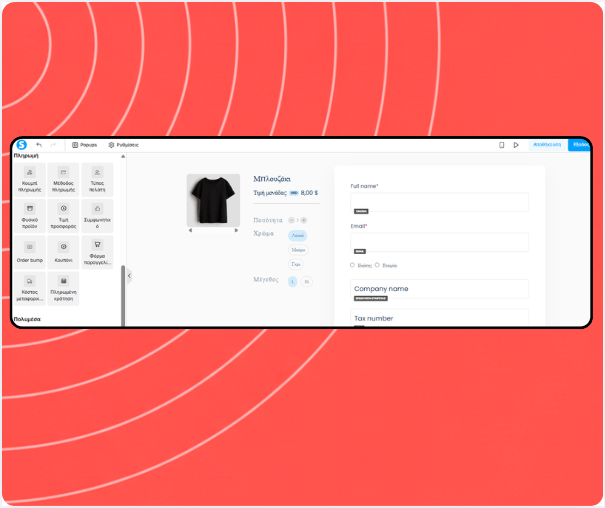This screenshot has width=605, height=508.
Task: Click the Ποσότητα label
Action: click(268, 220)
